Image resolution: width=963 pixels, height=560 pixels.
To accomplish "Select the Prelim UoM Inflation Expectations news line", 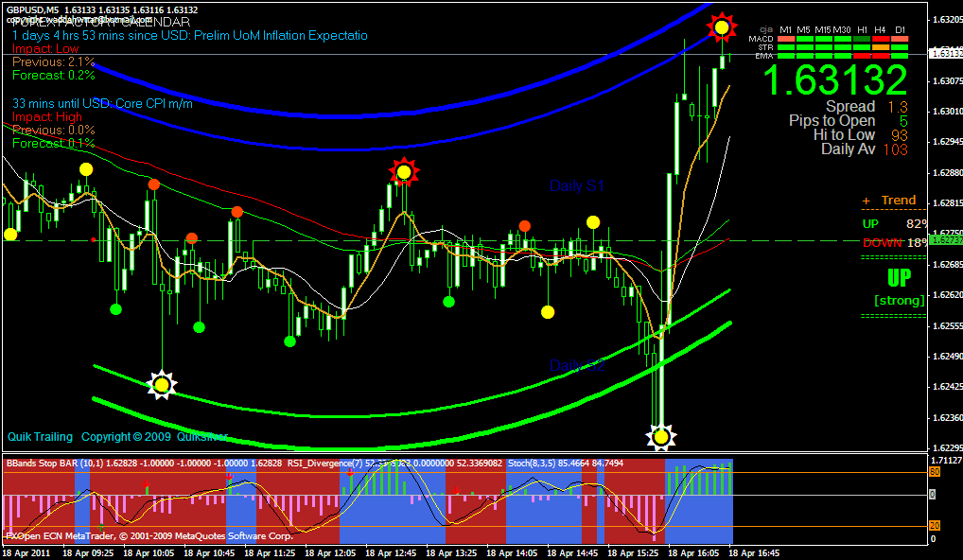I will (190, 36).
